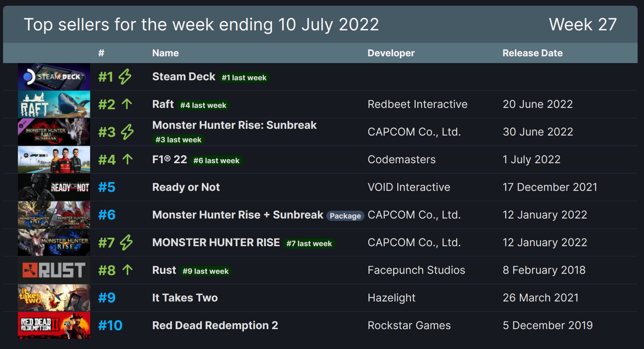Screen dimensions: 644x349
Task: Click the Facepunch Studios developer name
Action: (x=416, y=270)
